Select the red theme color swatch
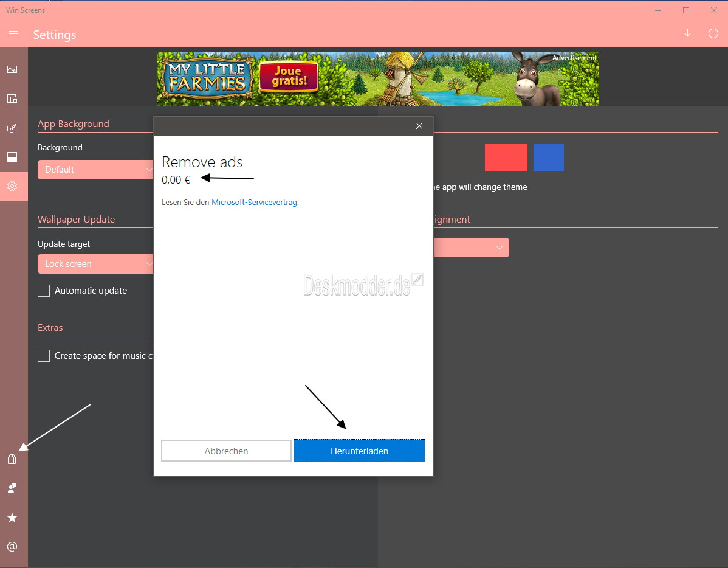728x568 pixels. pyautogui.click(x=506, y=158)
